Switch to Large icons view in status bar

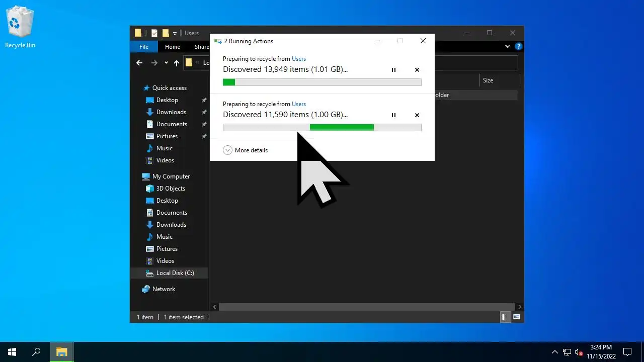517,317
